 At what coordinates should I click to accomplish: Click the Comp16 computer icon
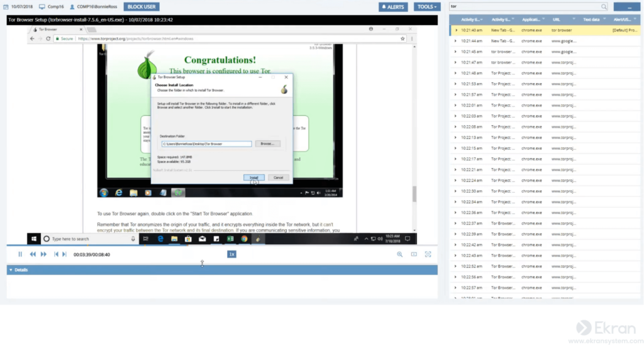tap(42, 6)
